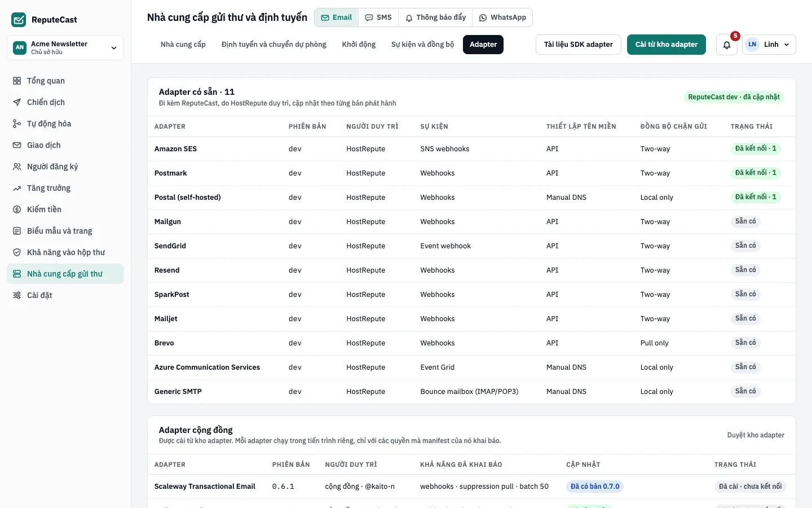Image resolution: width=812 pixels, height=508 pixels.
Task: Open Tài liệu SDK adapter
Action: coord(579,45)
